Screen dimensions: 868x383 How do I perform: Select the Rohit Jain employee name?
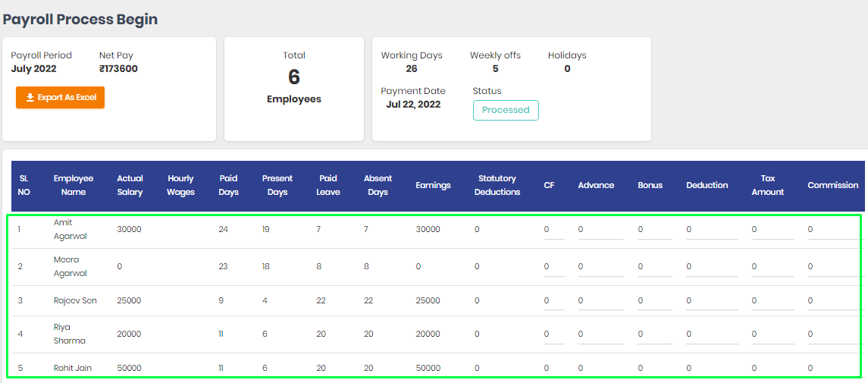(73, 368)
